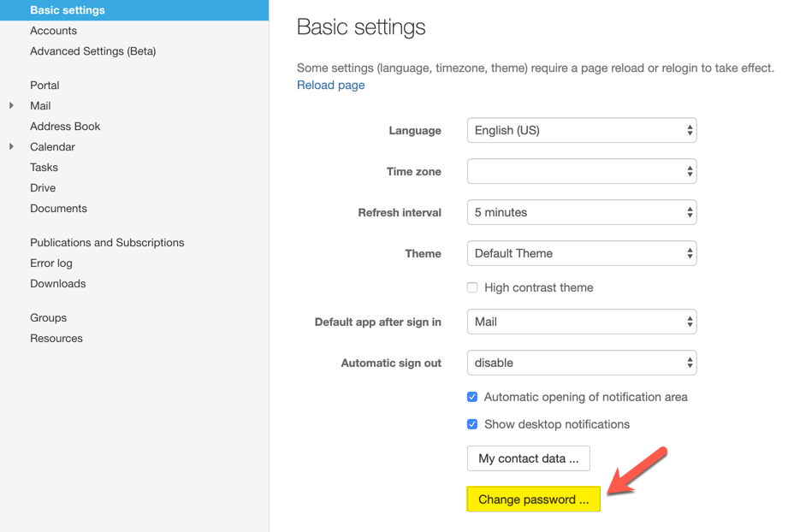Open the Time zone dropdown

point(582,172)
